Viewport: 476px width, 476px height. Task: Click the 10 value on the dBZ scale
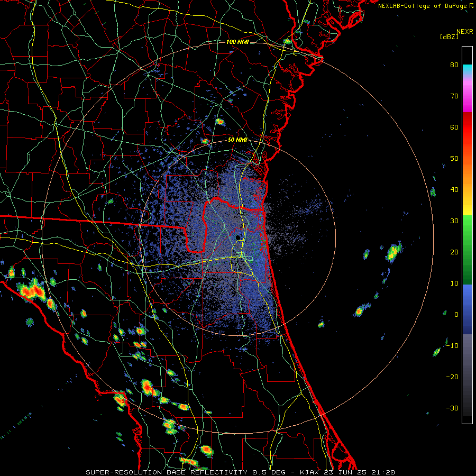(454, 283)
